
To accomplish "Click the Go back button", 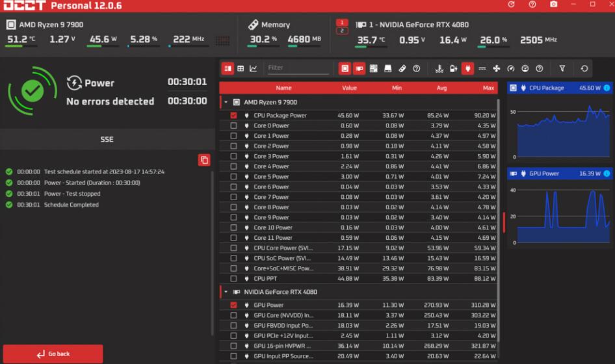I will point(53,354).
